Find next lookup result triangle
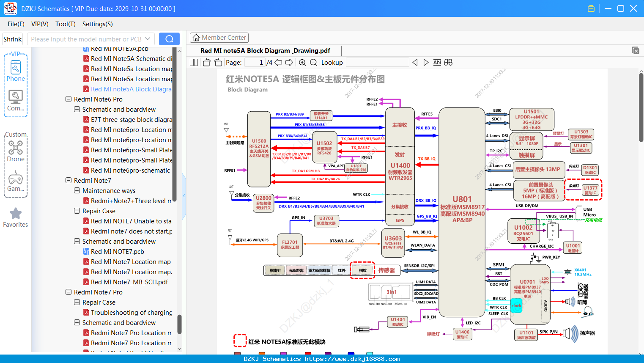The image size is (644, 363). click(x=426, y=63)
